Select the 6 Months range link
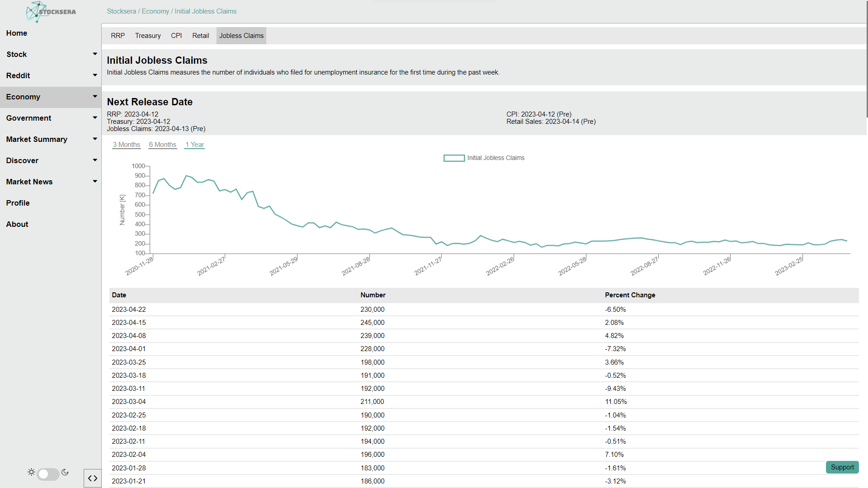The height and width of the screenshot is (488, 868). (162, 145)
